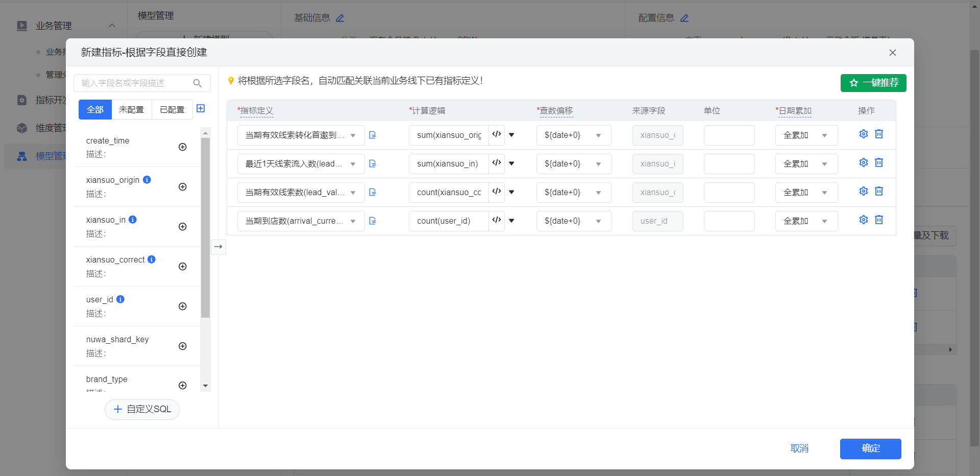The height and width of the screenshot is (476, 980).
Task: Open settings gear for 当期有效线索转化首邀到 row
Action: click(864, 134)
